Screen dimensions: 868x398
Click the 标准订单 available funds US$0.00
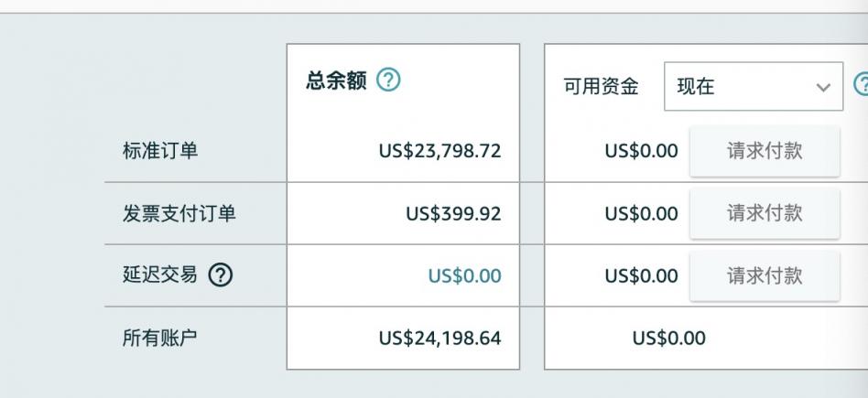coord(641,151)
